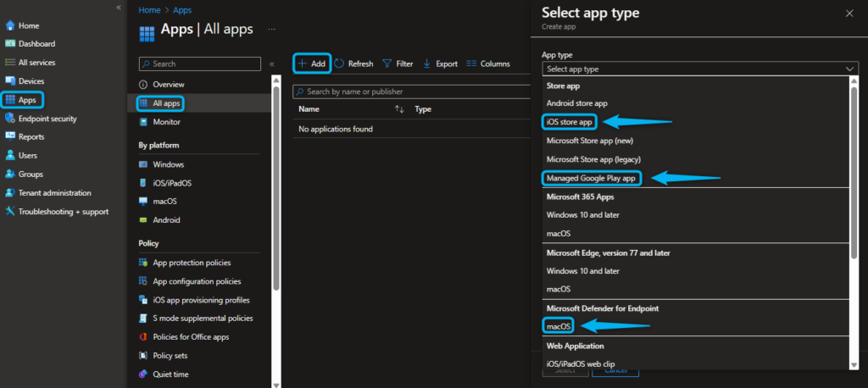This screenshot has width=868, height=388.
Task: Open Tenant administration icon
Action: click(10, 192)
